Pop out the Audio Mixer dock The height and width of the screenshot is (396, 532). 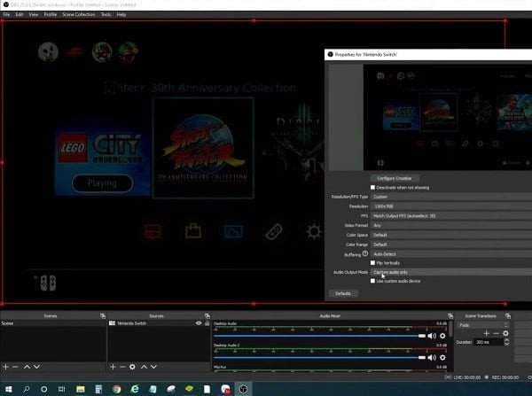click(x=450, y=315)
